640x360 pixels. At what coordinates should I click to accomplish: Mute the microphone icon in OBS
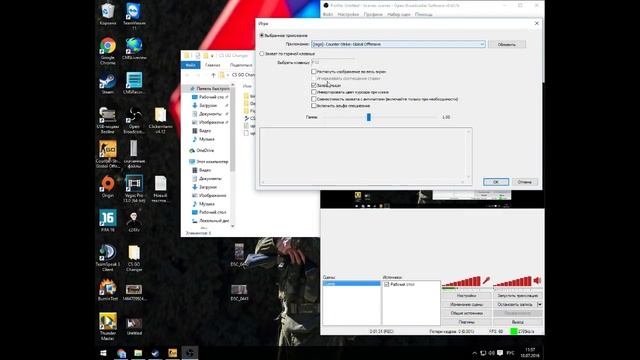click(x=486, y=280)
